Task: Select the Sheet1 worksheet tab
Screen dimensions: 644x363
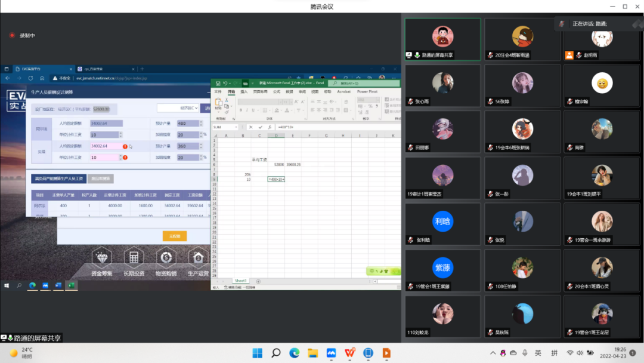Action: coord(240,281)
